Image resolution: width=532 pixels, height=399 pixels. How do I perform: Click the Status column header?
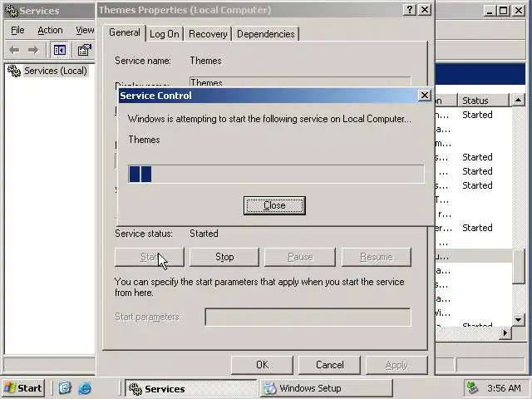click(x=484, y=101)
